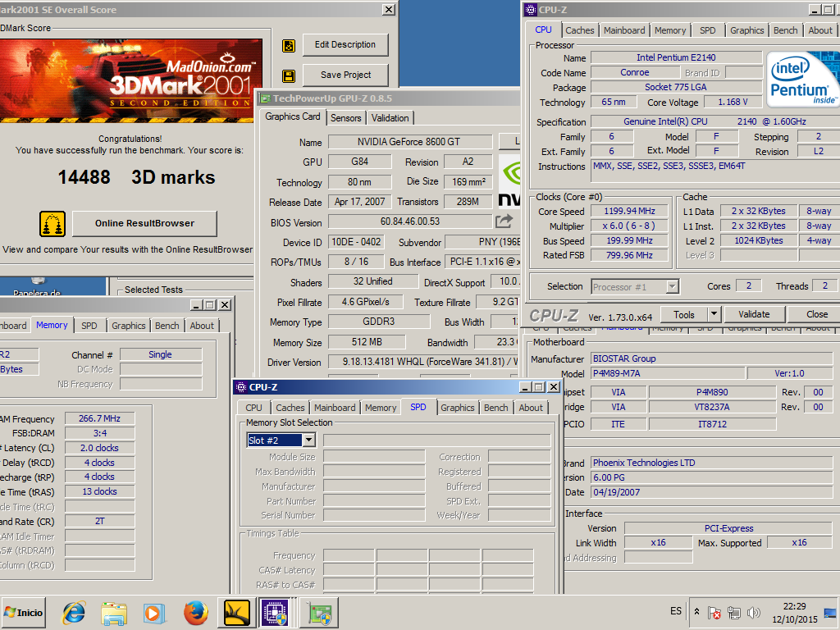This screenshot has height=630, width=840.
Task: Click the score 14488 3D marks
Action: (x=136, y=177)
